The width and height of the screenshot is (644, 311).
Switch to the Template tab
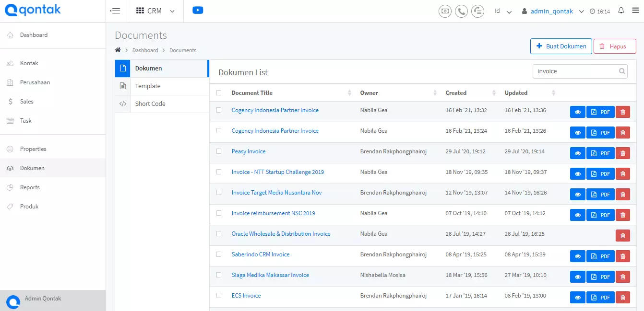click(162, 86)
